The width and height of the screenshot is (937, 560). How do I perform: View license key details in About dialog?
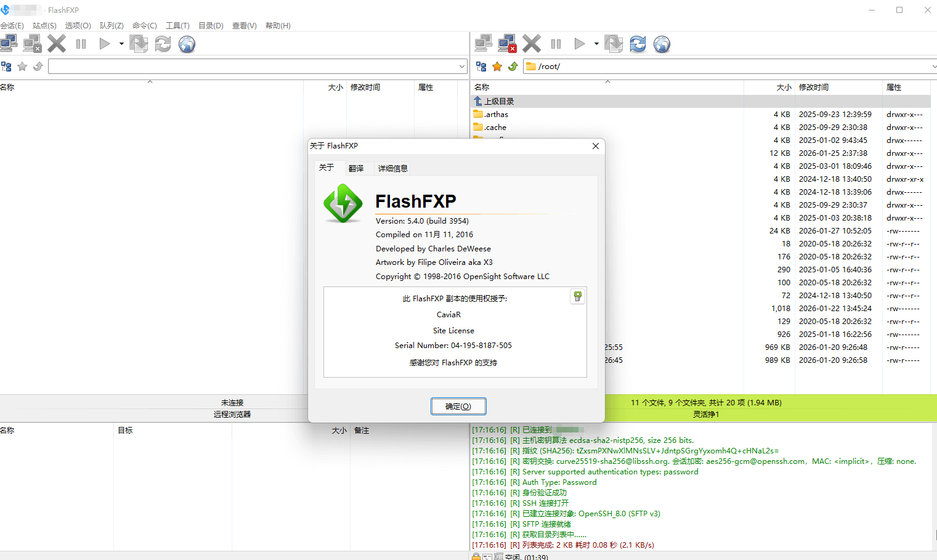(577, 296)
